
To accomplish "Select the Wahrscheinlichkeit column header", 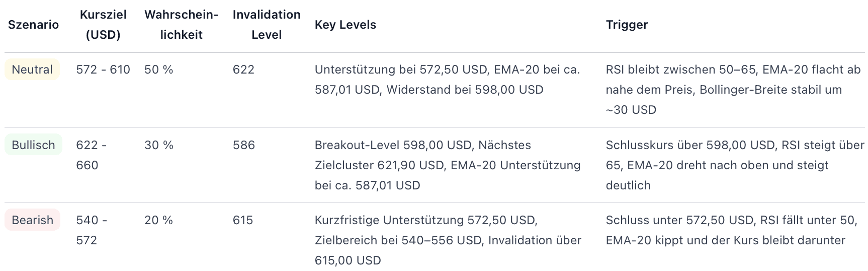I will [181, 25].
